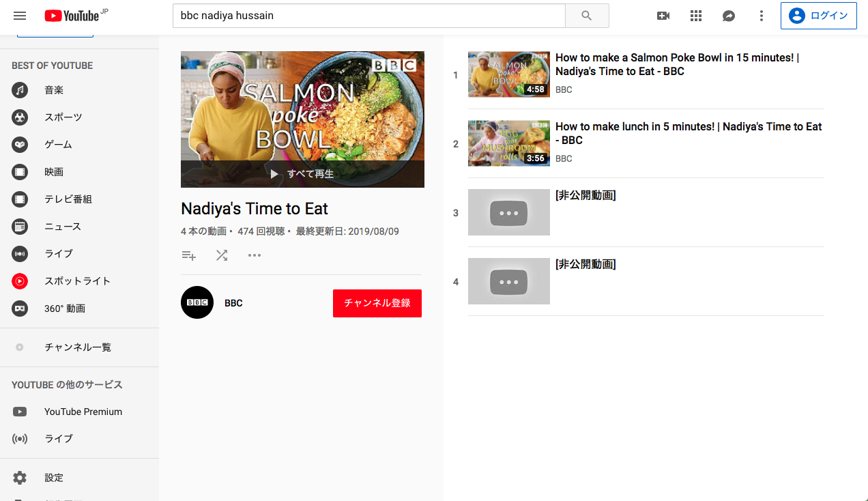Screen dimensions: 868x501
Task: Click the ゲーム controller icon
Action: 20,145
